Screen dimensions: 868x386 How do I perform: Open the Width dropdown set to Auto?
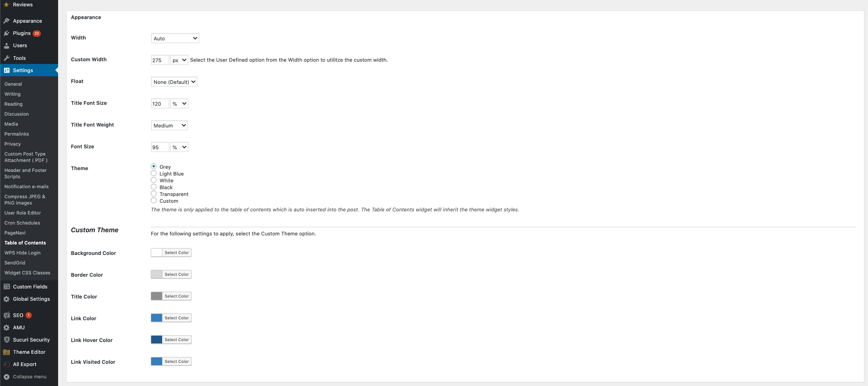click(x=175, y=38)
